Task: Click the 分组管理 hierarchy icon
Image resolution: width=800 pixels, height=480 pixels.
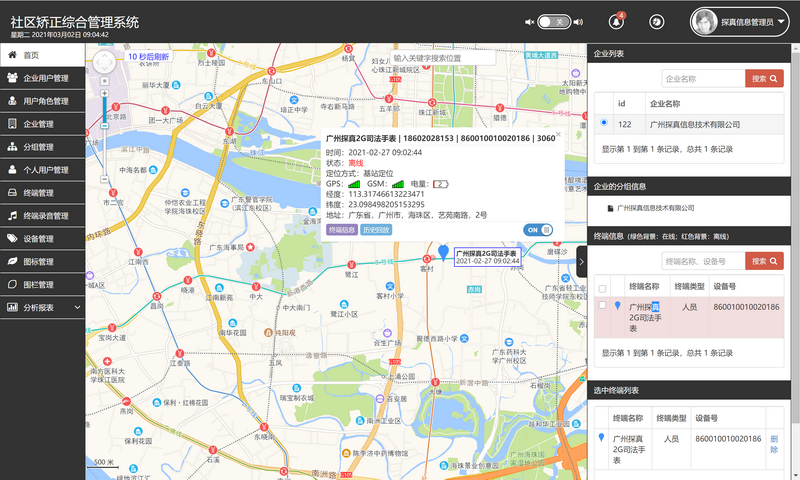Action: tap(12, 146)
